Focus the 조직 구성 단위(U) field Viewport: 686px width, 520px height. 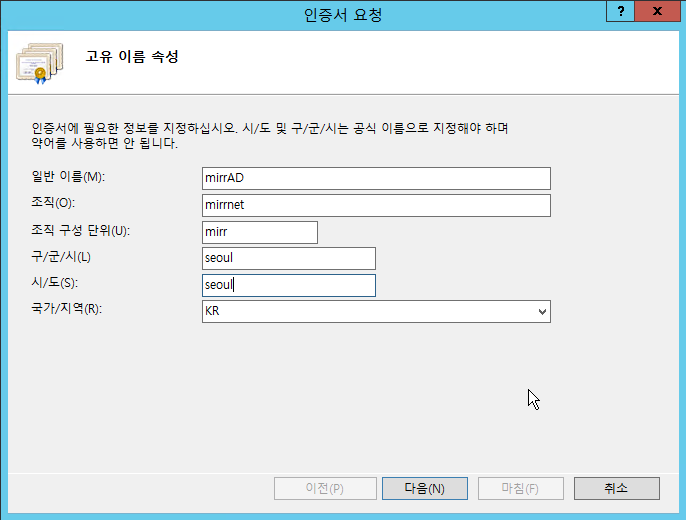[x=260, y=232]
